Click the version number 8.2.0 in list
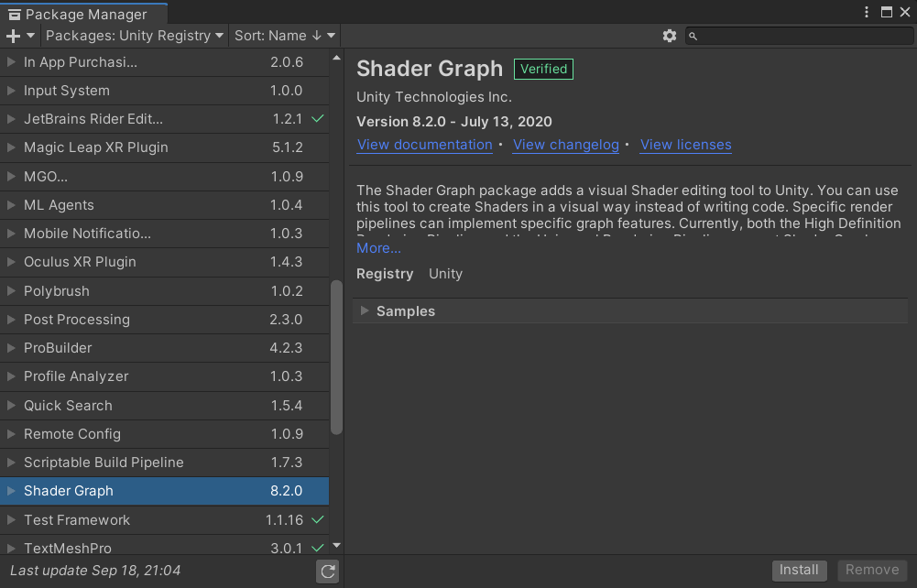Screen dimensions: 917x588 pyautogui.click(x=286, y=491)
